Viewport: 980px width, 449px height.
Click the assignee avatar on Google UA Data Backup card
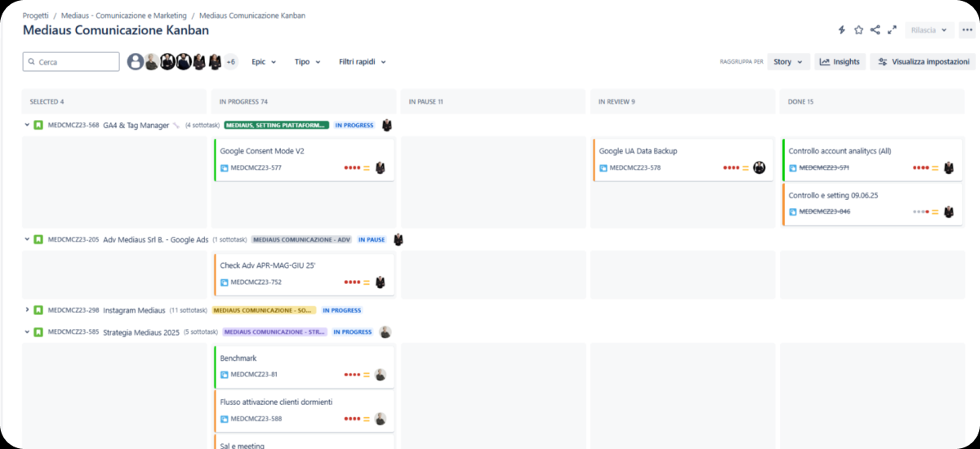click(x=759, y=168)
